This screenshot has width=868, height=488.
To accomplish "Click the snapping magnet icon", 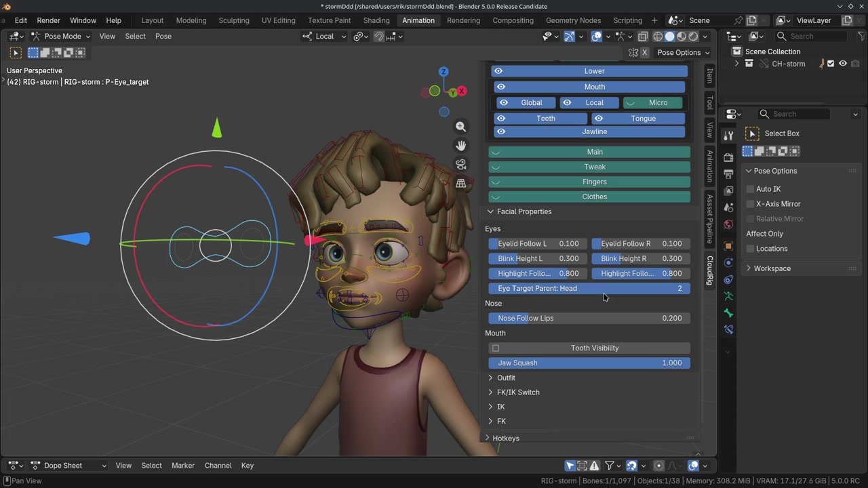I will 379,37.
